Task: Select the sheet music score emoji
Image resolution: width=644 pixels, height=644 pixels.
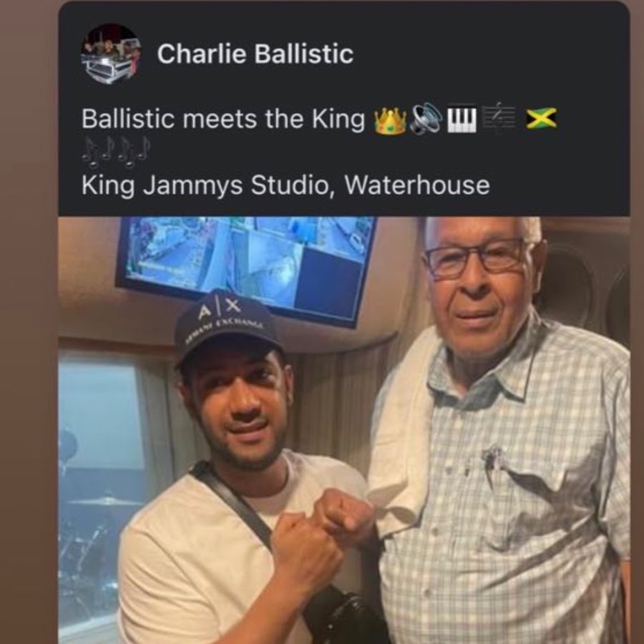Action: point(499,119)
